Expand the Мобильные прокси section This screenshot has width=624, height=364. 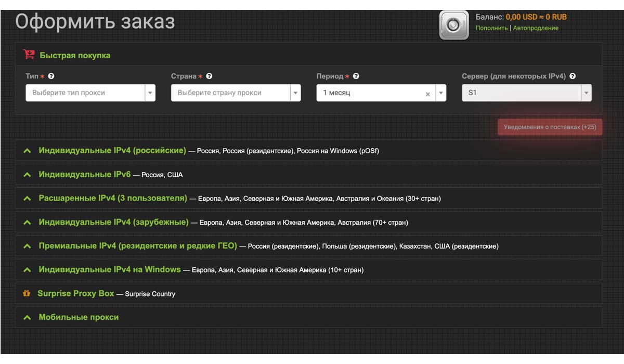click(79, 317)
